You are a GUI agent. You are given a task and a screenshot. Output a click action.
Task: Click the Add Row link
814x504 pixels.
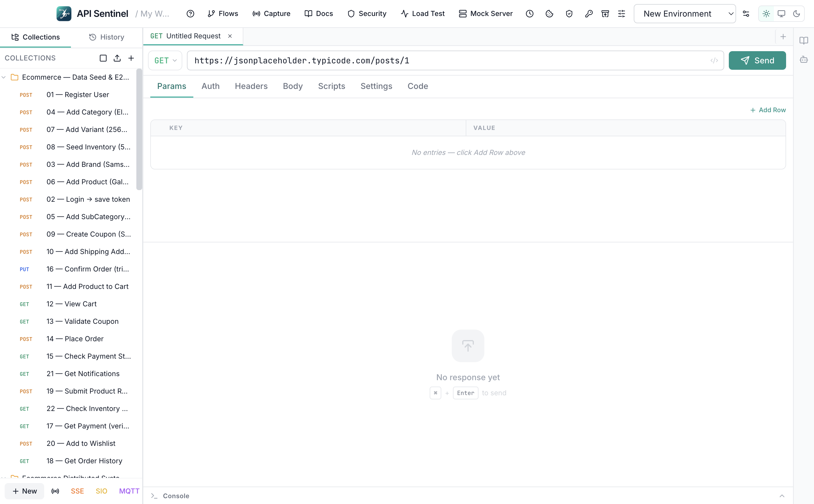click(768, 110)
